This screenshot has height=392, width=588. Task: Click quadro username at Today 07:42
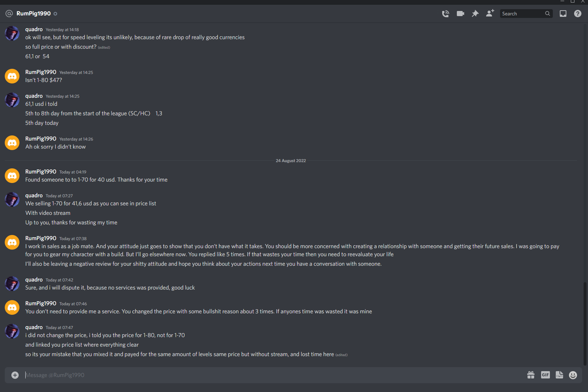(x=34, y=280)
